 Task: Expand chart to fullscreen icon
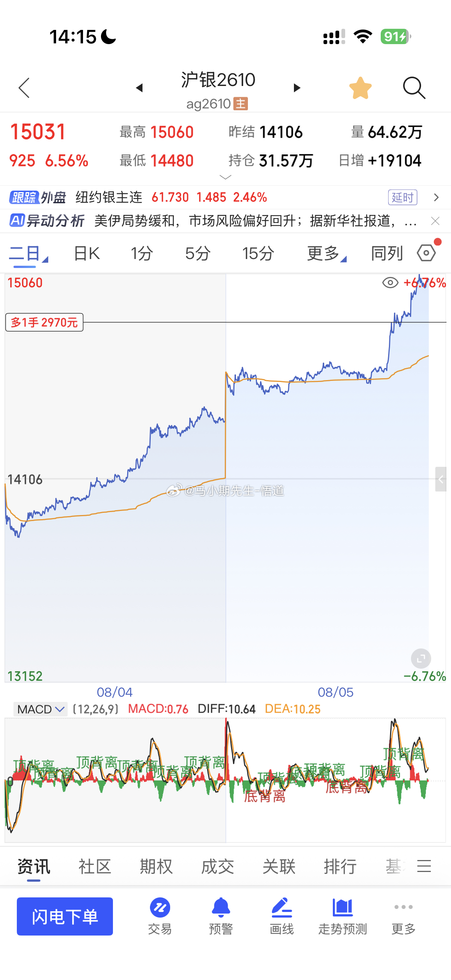[x=421, y=659]
